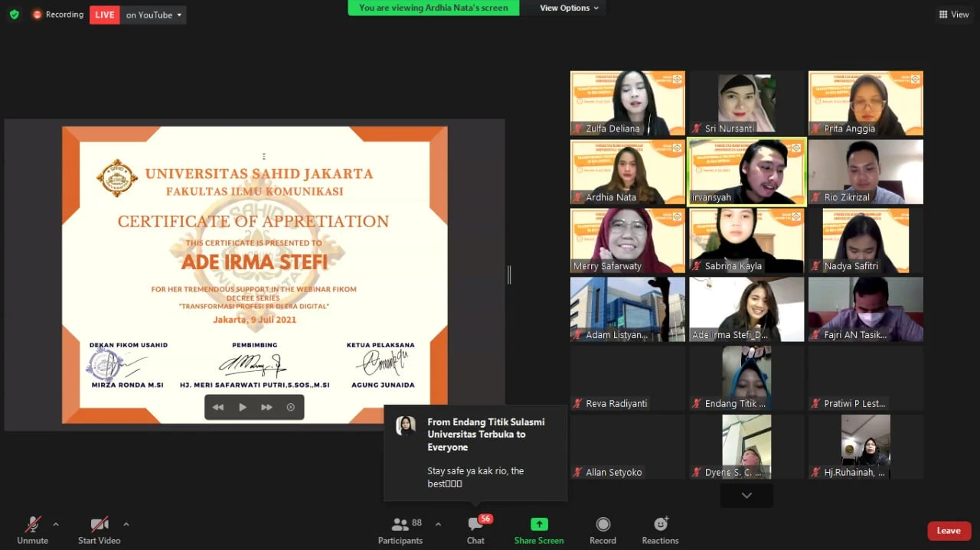Skip forward in the slideshow controls
Viewport: 980px width, 550px height.
266,407
